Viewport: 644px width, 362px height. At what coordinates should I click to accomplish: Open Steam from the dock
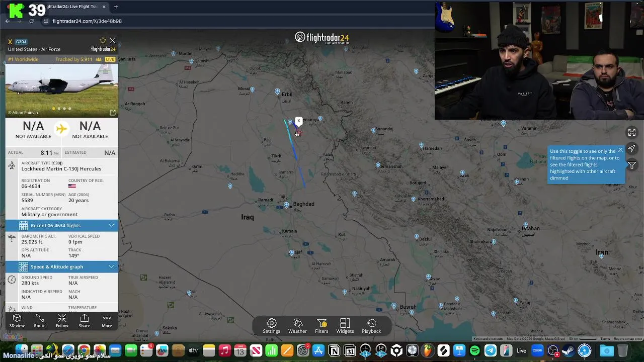point(569,350)
